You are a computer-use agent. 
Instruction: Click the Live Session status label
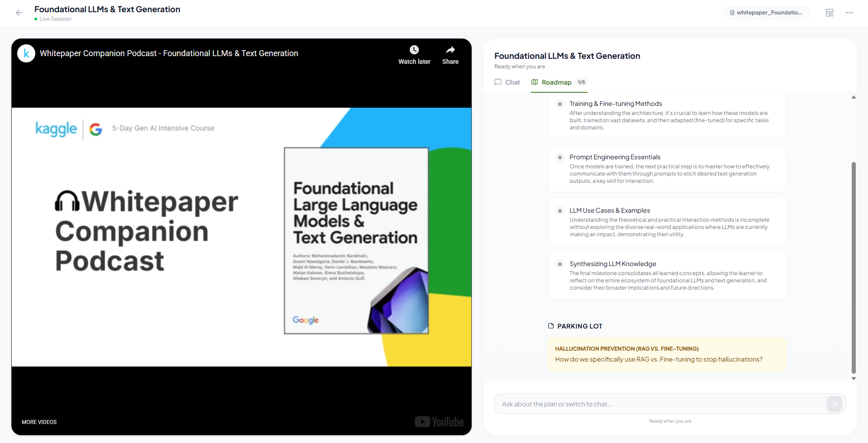click(55, 19)
